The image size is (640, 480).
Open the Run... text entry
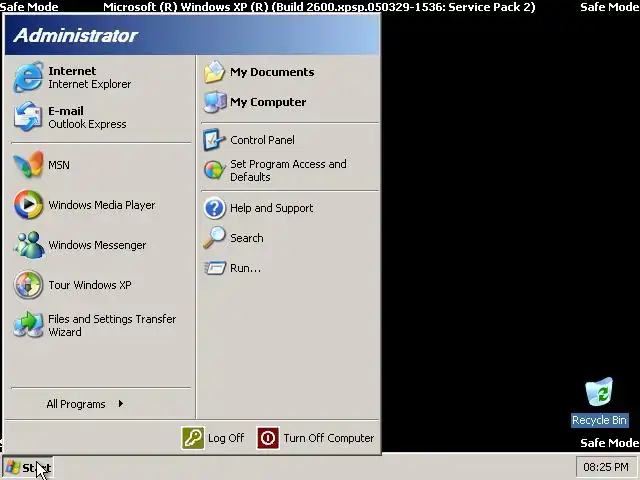[x=245, y=268]
